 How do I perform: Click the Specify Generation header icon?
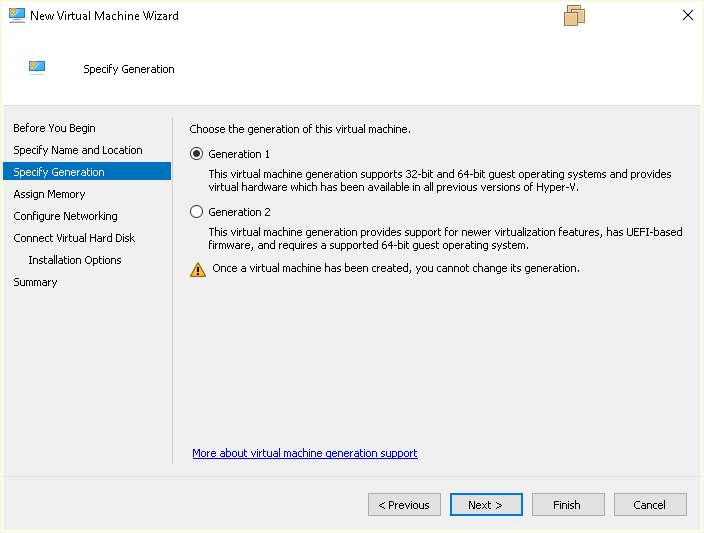[x=37, y=68]
